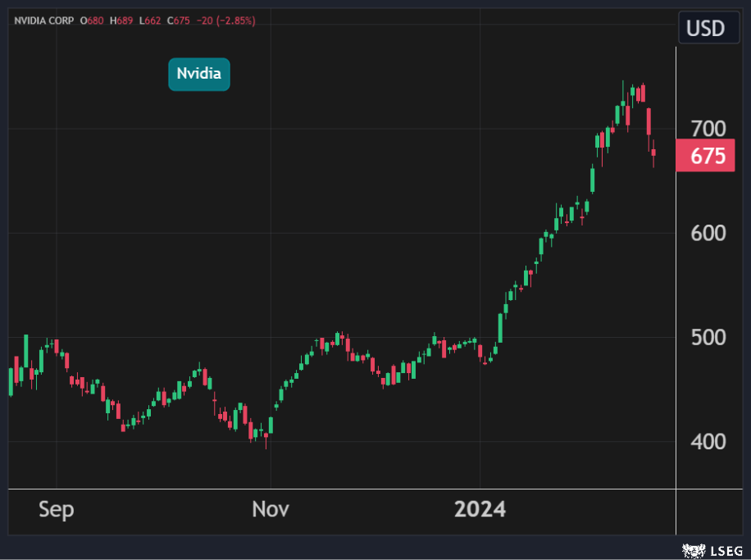Click the 500 price axis label
751x560 pixels.
(x=708, y=337)
